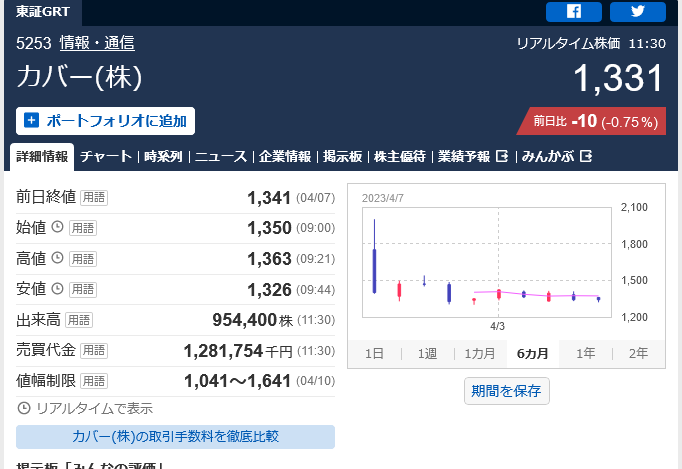Screen dimensions: 682x469
Task: Click the clock icon next to 高値
Action: (57, 258)
